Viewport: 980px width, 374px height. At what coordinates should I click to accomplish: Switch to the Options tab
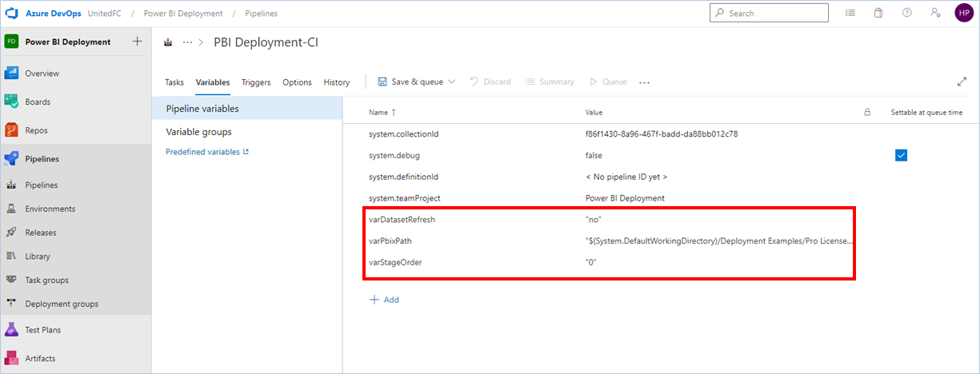click(297, 82)
